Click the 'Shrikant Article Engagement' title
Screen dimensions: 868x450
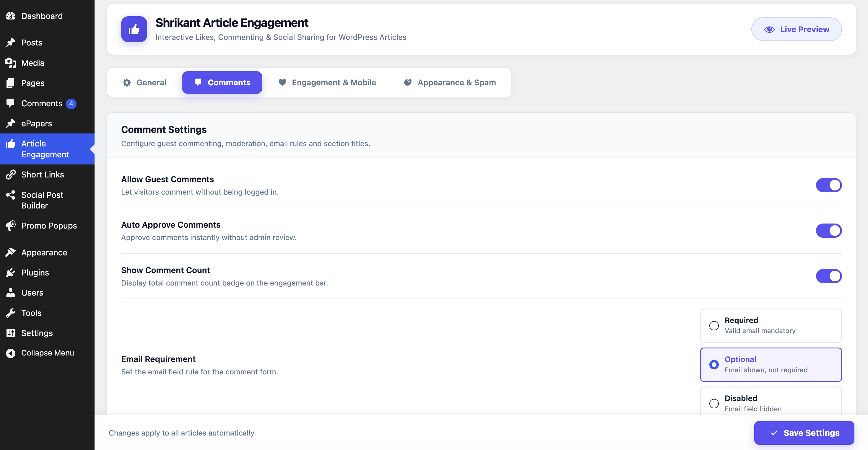click(232, 22)
